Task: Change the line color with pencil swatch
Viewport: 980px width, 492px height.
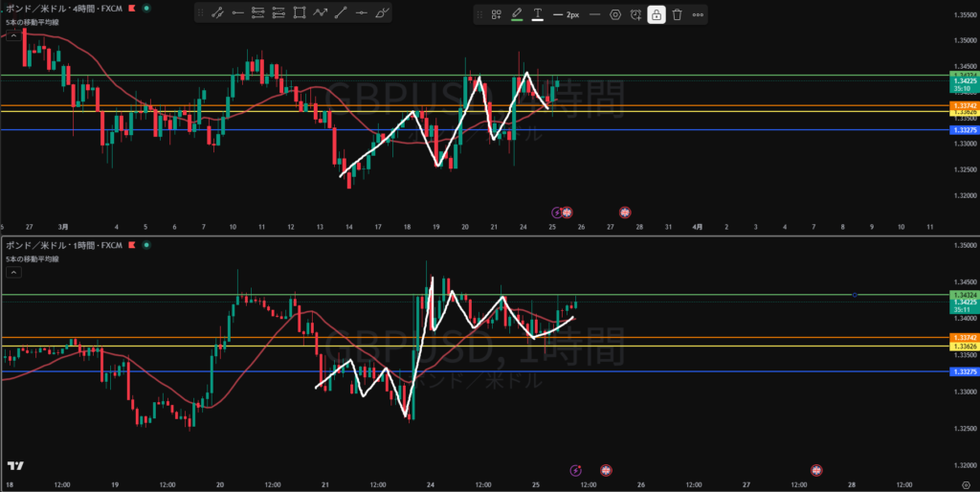Action: [x=517, y=14]
